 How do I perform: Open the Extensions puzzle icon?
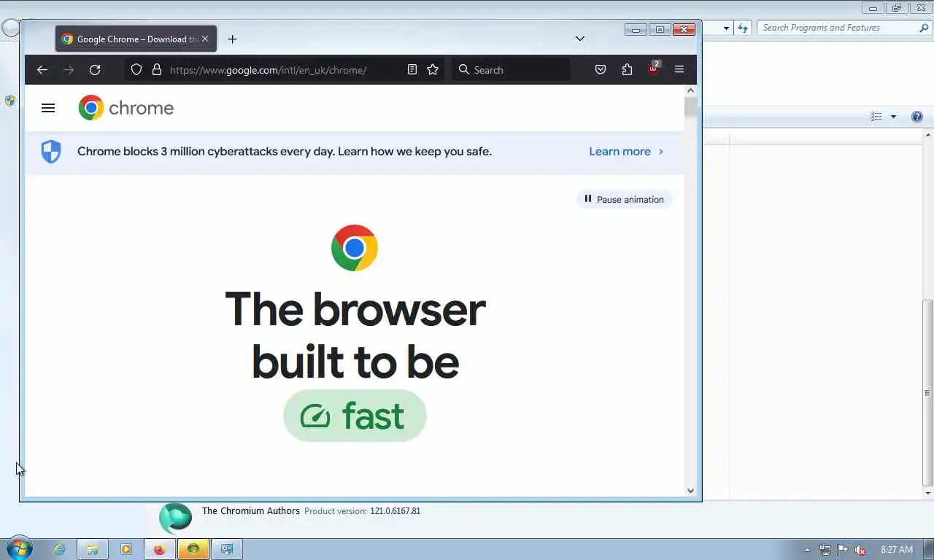[x=627, y=70]
